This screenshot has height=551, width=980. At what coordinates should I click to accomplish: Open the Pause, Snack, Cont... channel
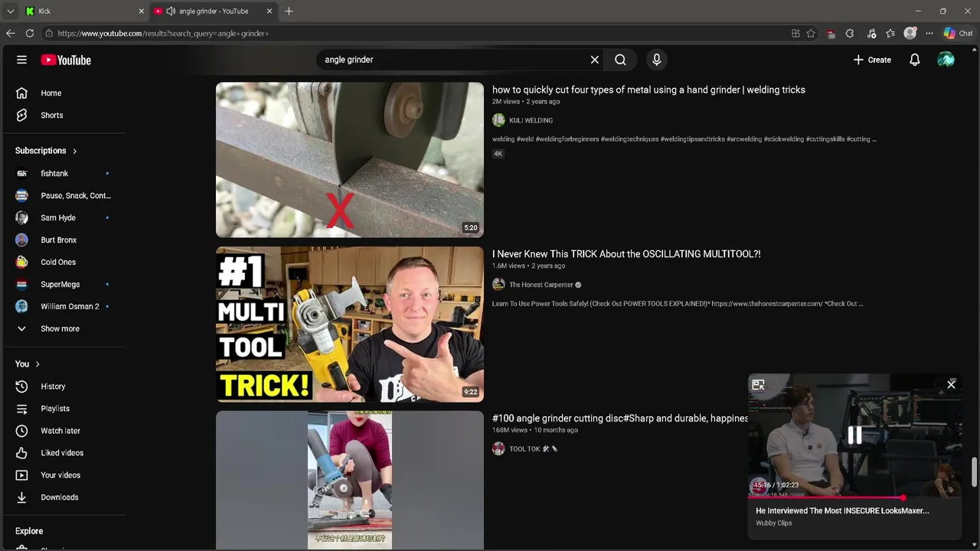64,196
